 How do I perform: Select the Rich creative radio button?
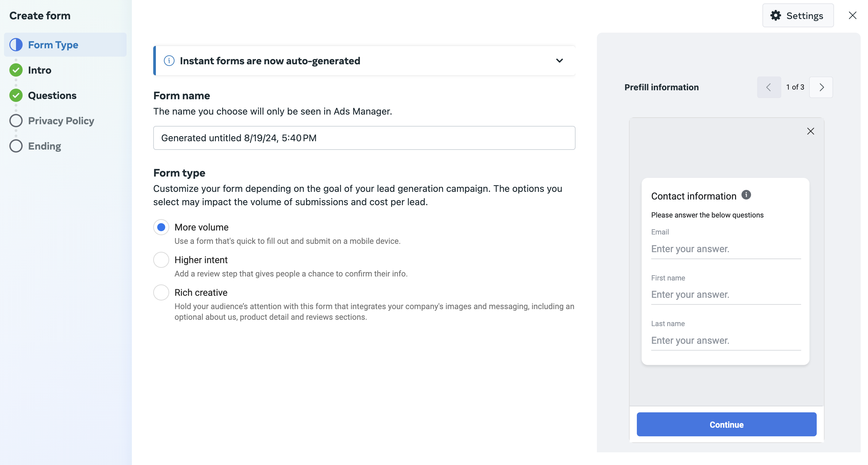(161, 292)
